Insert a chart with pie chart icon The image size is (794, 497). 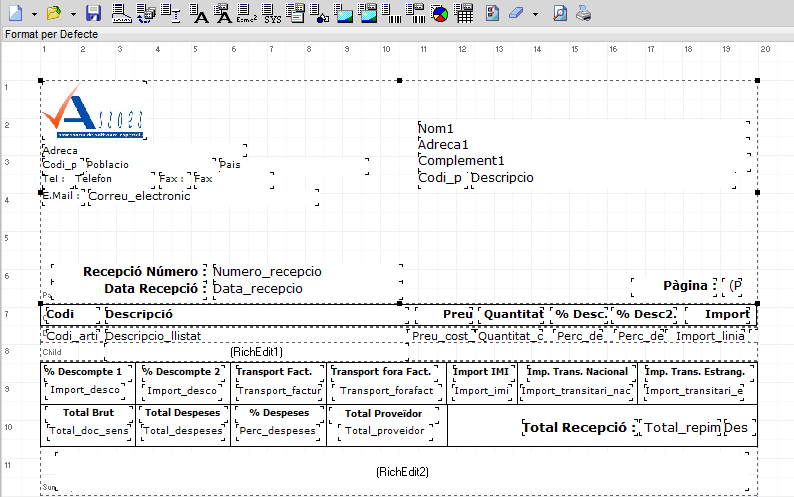pyautogui.click(x=440, y=14)
